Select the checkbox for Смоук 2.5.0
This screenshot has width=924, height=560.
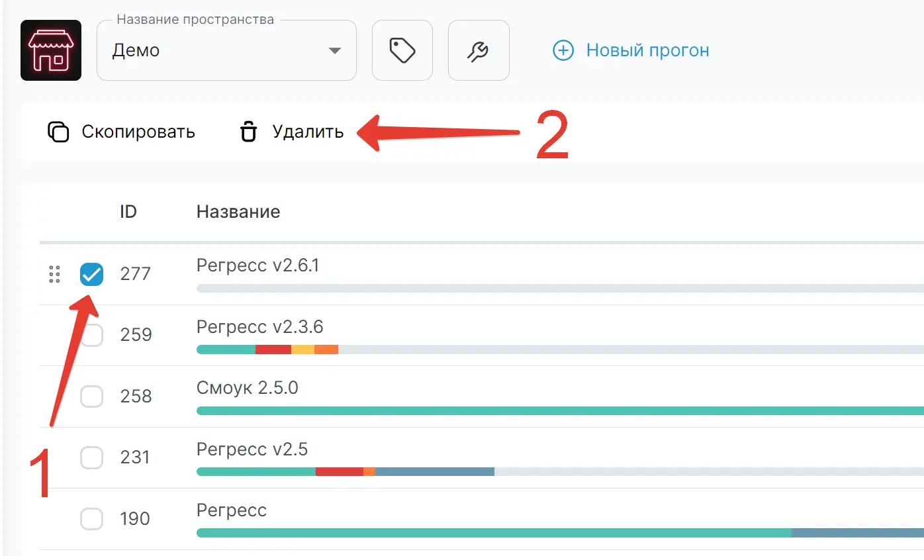[x=91, y=397]
